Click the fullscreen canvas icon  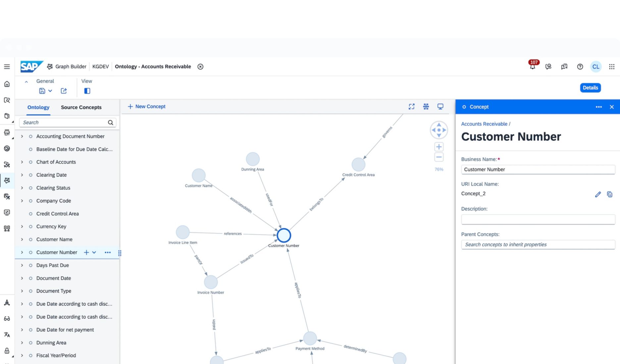[411, 107]
